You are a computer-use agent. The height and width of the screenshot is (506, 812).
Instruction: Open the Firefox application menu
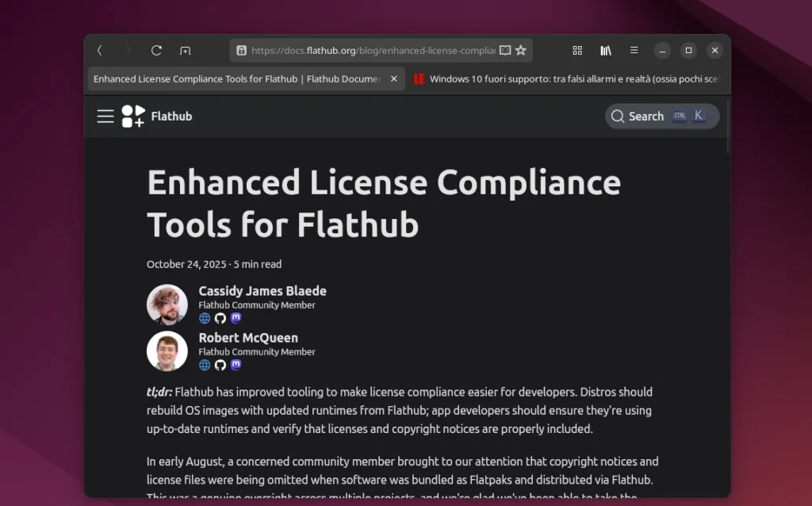634,50
